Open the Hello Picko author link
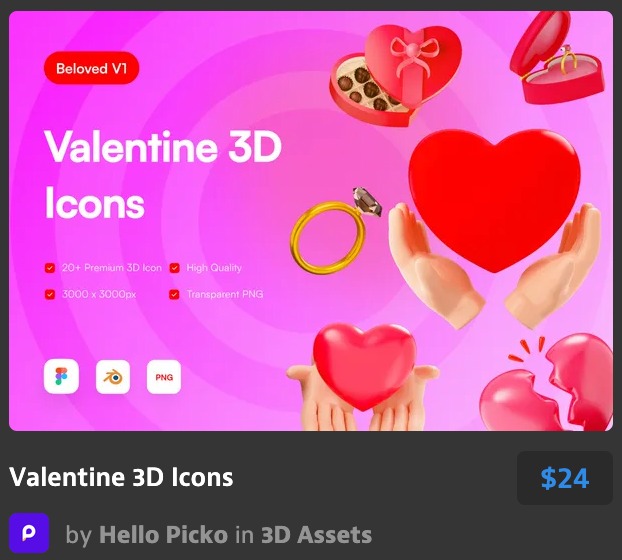622x560 pixels. (163, 534)
